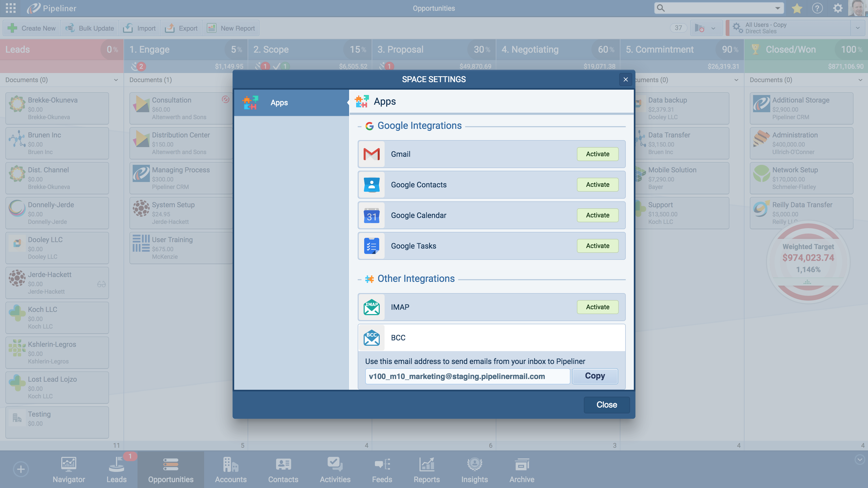Collapse the Other Integrations section

tap(359, 279)
